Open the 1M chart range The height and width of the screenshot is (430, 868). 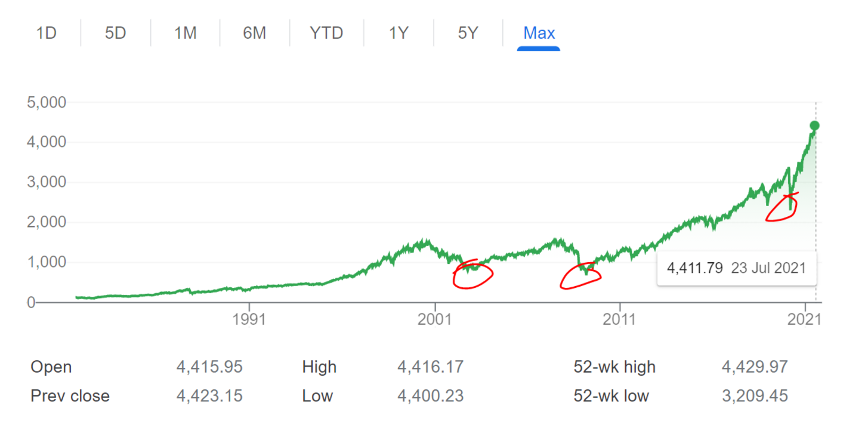(185, 33)
